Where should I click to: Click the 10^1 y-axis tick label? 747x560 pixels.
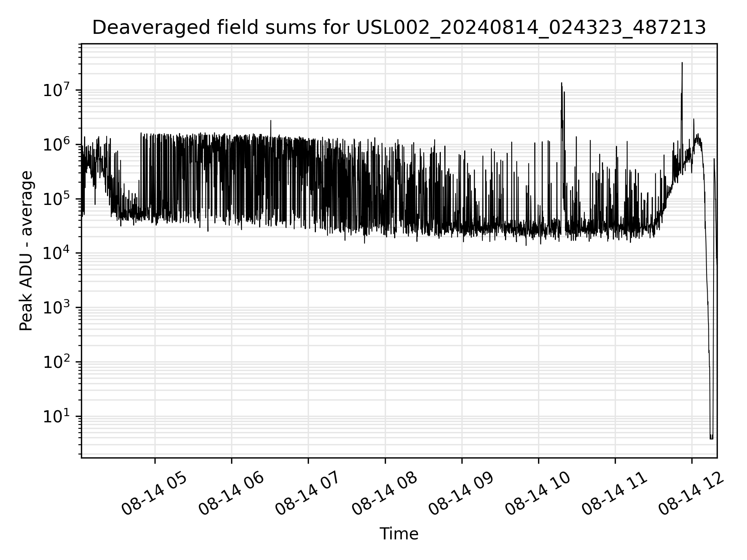[57, 416]
